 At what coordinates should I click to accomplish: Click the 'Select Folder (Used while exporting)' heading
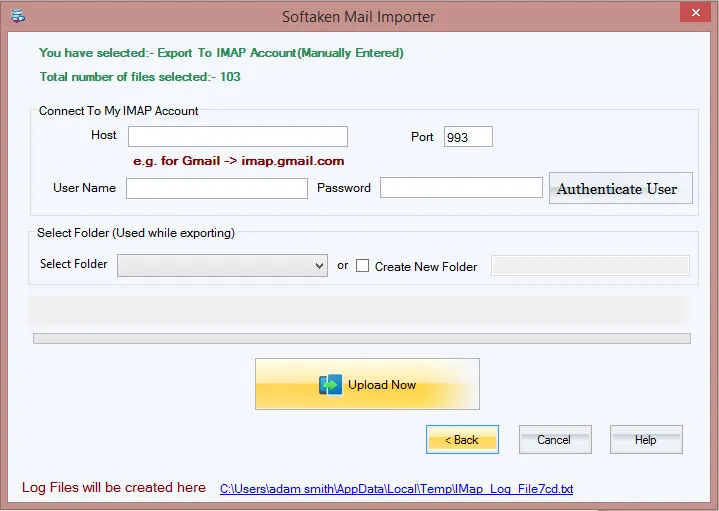pyautogui.click(x=136, y=233)
